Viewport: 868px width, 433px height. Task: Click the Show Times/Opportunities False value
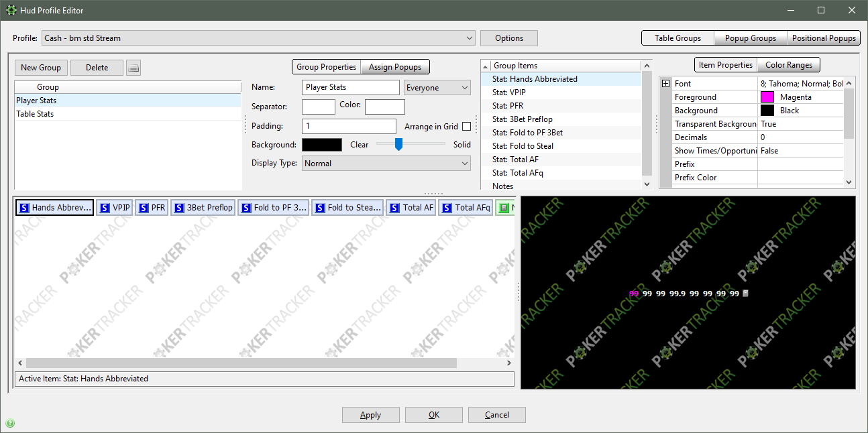[x=800, y=151]
